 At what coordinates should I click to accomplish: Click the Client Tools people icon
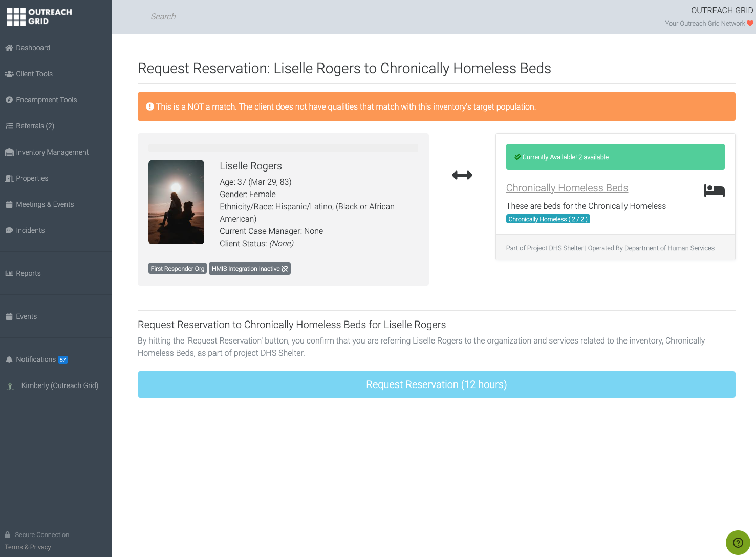9,74
